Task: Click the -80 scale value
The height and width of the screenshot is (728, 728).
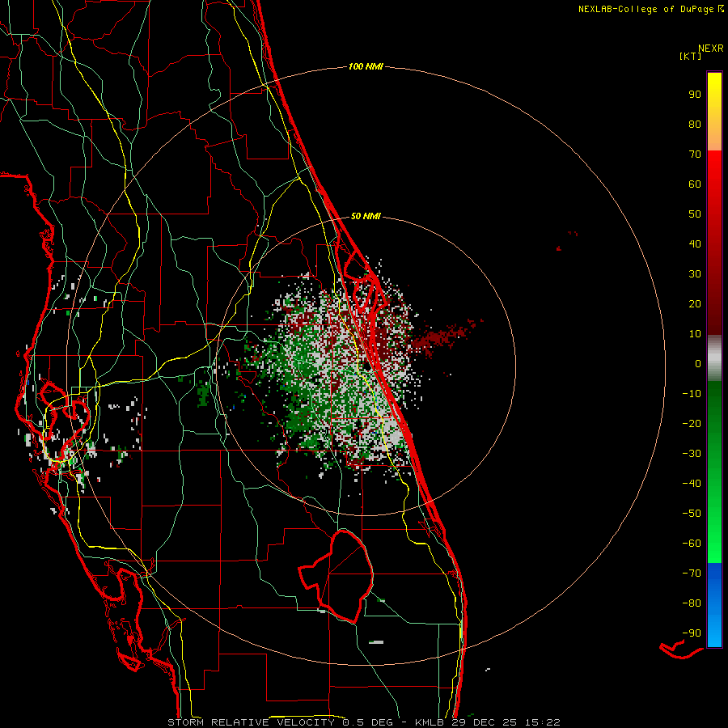Action: (692, 603)
